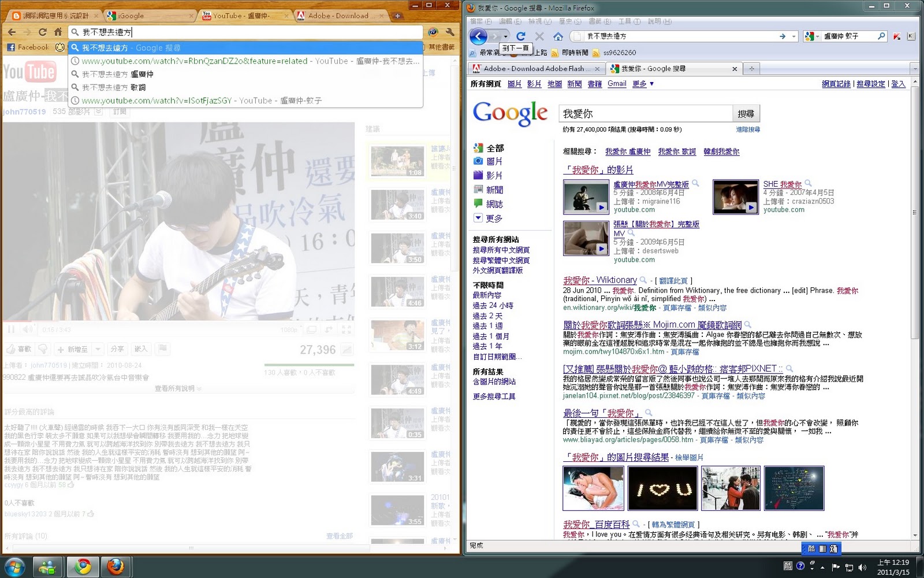Viewport: 924px width, 578px height.
Task: Click the extension icon beside Chrome's wrench
Action: tap(433, 32)
